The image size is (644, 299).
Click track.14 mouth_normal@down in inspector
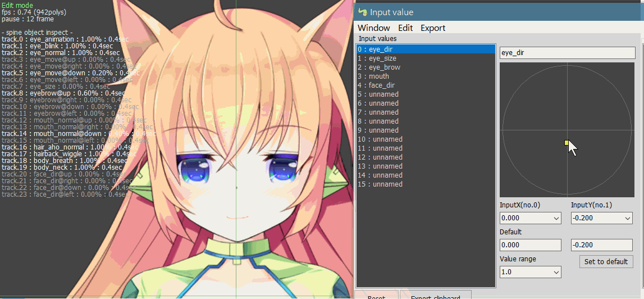pos(79,134)
